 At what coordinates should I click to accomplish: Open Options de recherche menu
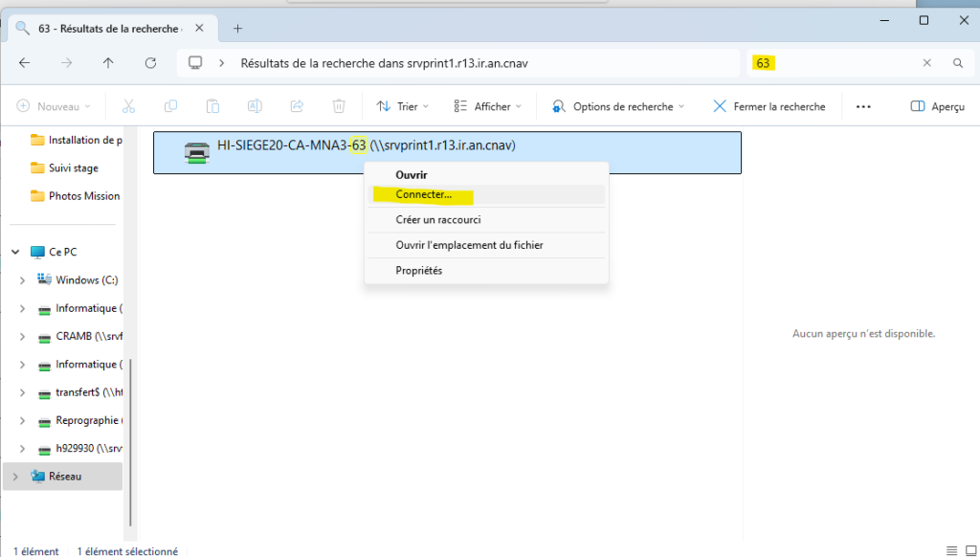click(x=618, y=106)
